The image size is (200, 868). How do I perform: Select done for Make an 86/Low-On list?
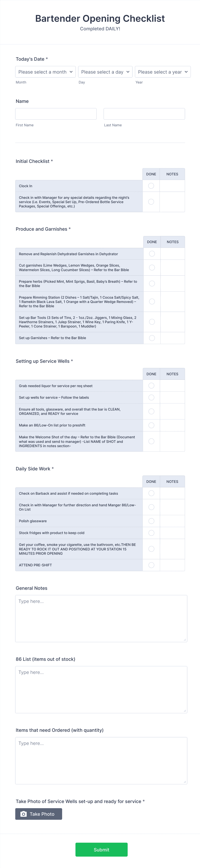[x=152, y=425]
